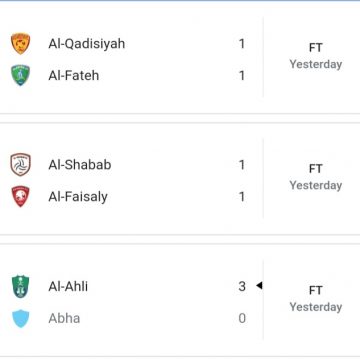Select the Al-Faisaly team name
The height and width of the screenshot is (360, 360).
78,197
